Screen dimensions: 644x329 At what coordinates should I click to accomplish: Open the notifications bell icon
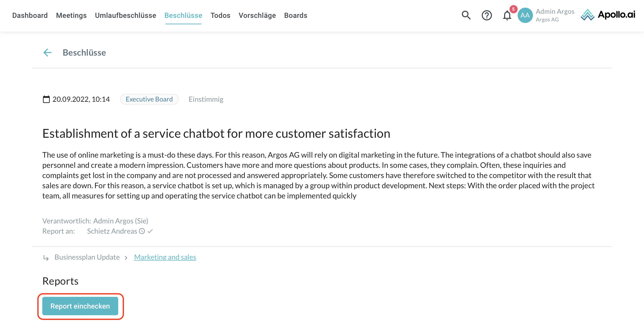tap(507, 16)
